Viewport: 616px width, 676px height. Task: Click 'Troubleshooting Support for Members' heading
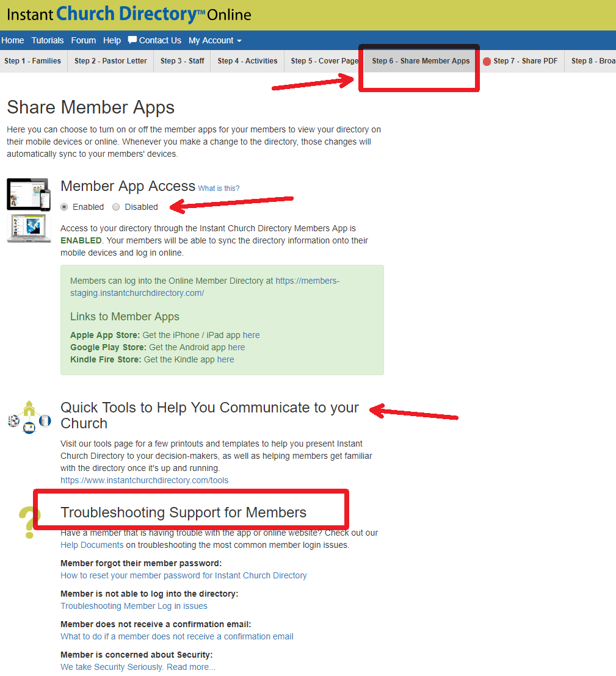183,512
